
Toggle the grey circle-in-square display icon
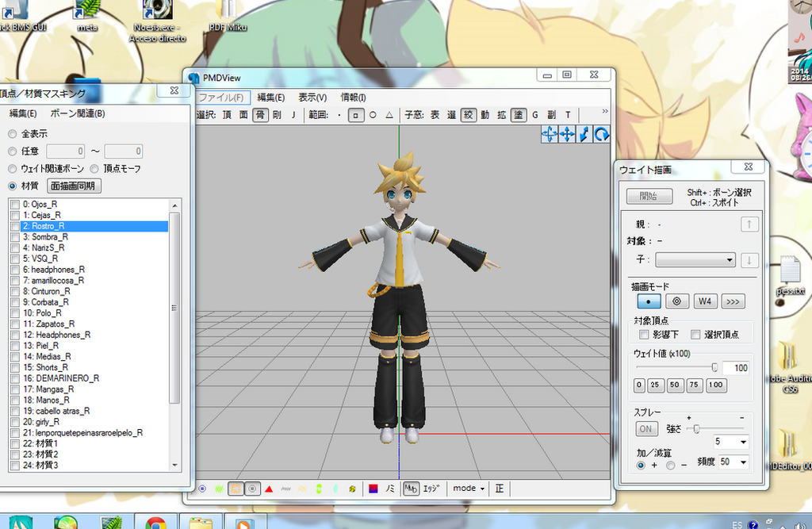coord(252,489)
